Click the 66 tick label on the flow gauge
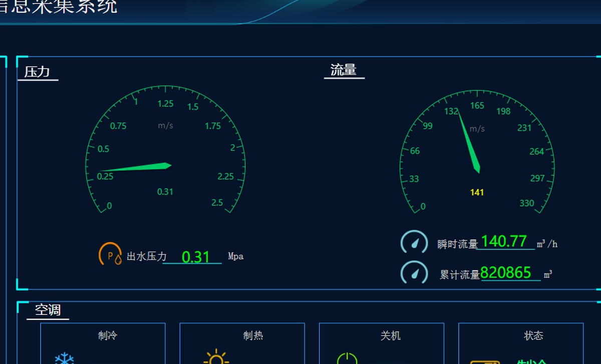 tap(415, 151)
